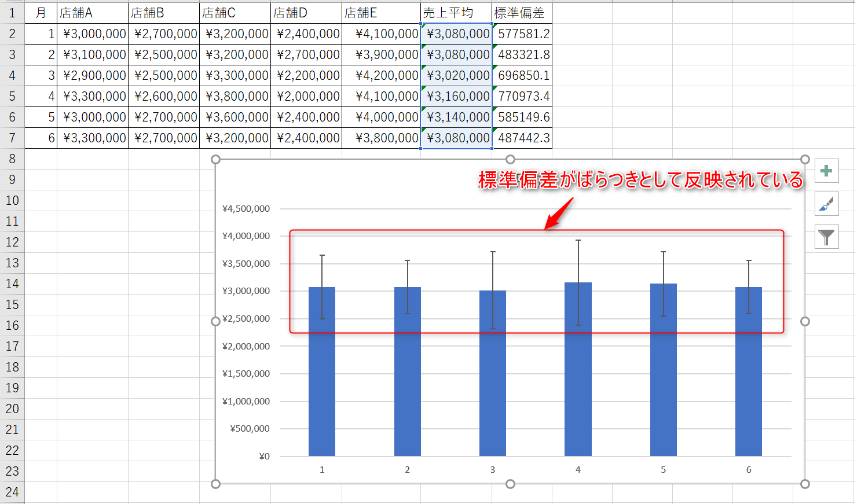Click the ¥4,200,000 cell under 店舗E
Viewport: 861px width, 504px height.
point(381,75)
